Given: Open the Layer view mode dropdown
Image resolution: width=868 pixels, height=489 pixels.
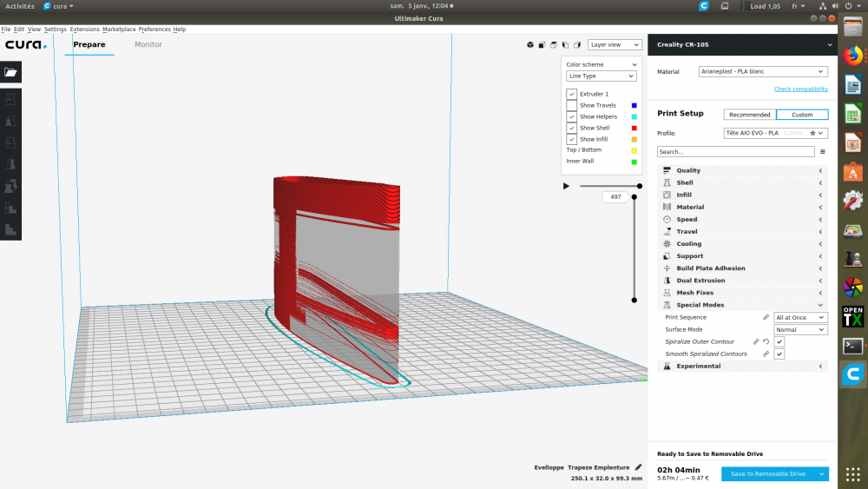Looking at the screenshot, I should tap(613, 44).
